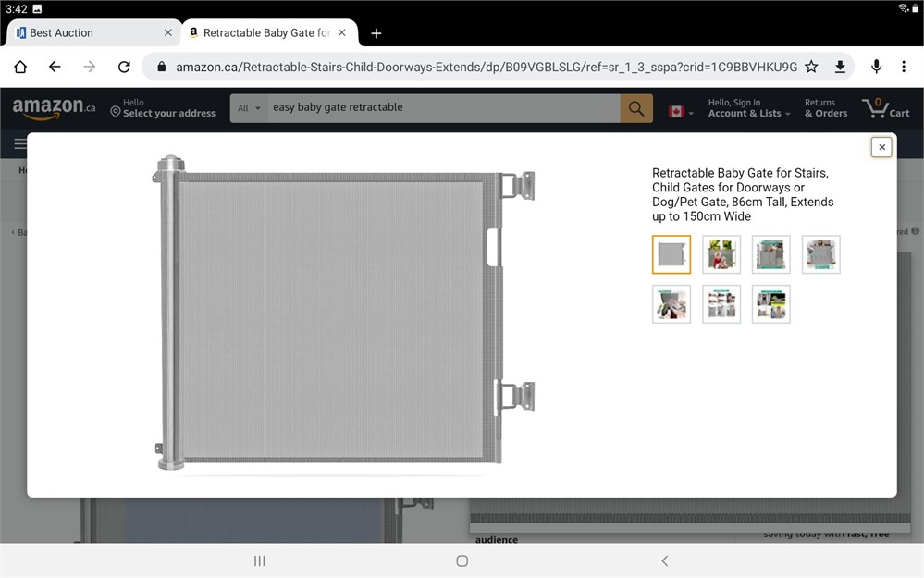Click the address bar URL
This screenshot has height=578, width=924.
click(x=487, y=68)
